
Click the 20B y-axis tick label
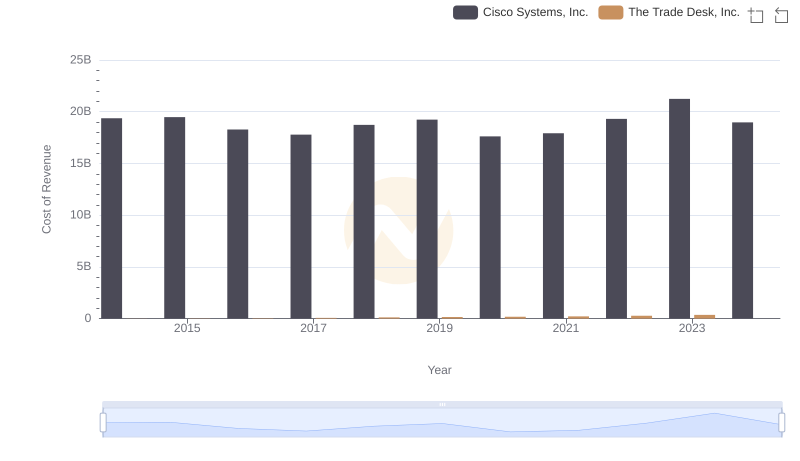tap(80, 111)
